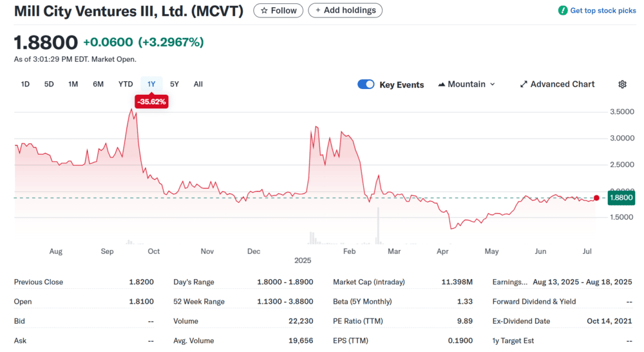Click the large 1.8800 stock price
This screenshot has width=644, height=352.
pyautogui.click(x=46, y=43)
